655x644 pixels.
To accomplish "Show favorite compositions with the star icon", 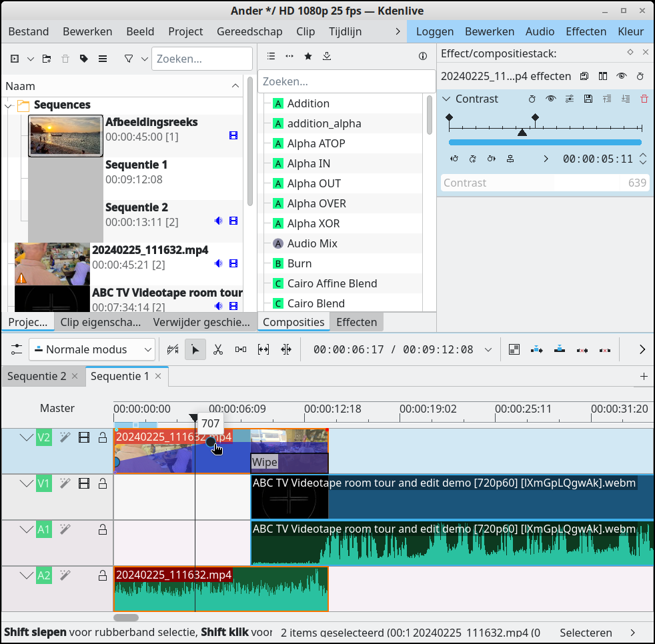I will click(308, 56).
